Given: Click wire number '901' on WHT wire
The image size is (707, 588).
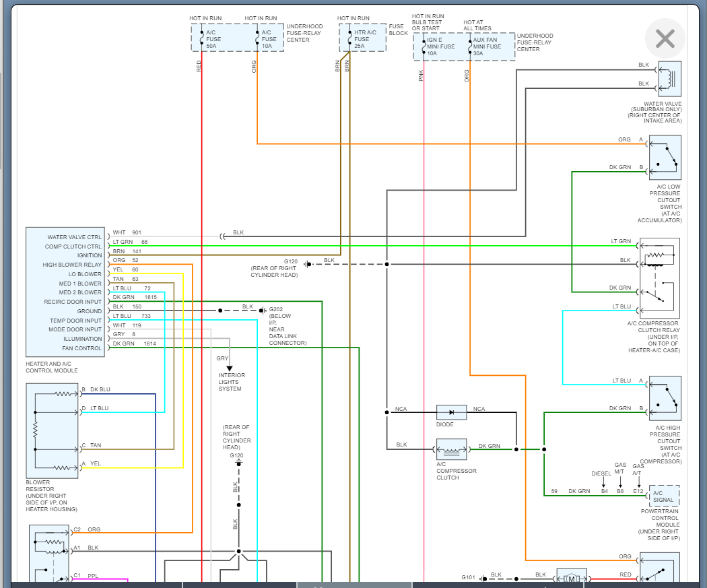Looking at the screenshot, I should (x=137, y=232).
